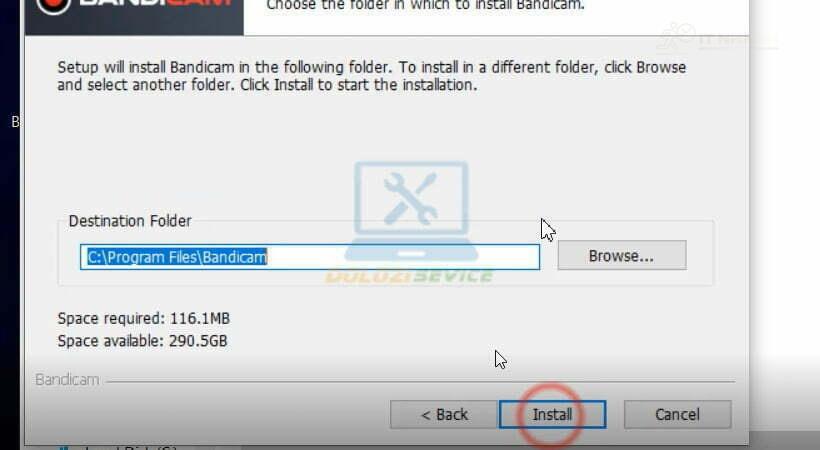The image size is (820, 450).
Task: Click the Space required 116.1MB text
Action: coord(144,318)
